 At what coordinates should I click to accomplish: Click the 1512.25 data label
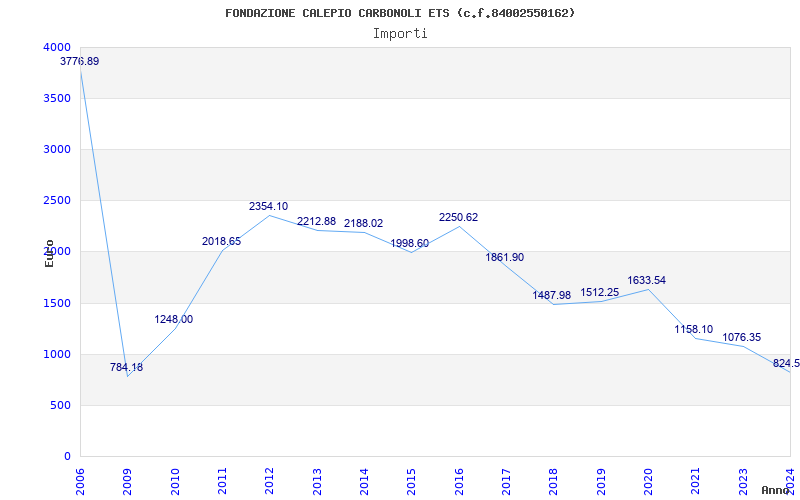click(599, 293)
